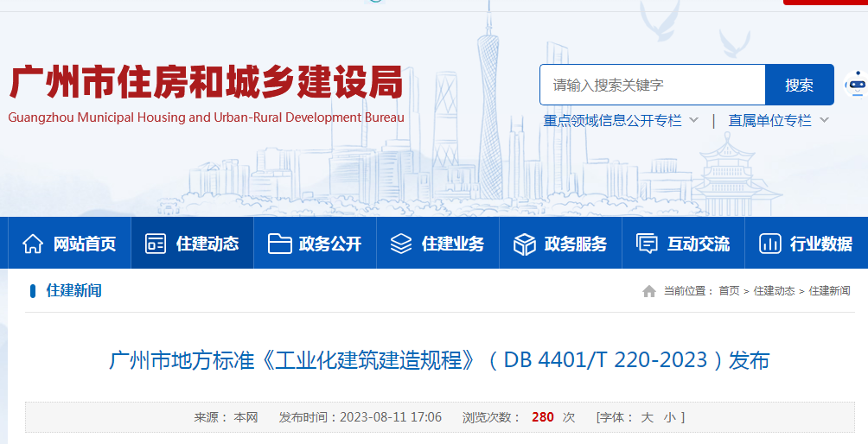868x444 pixels.
Task: Set font size to 大
Action: (647, 417)
